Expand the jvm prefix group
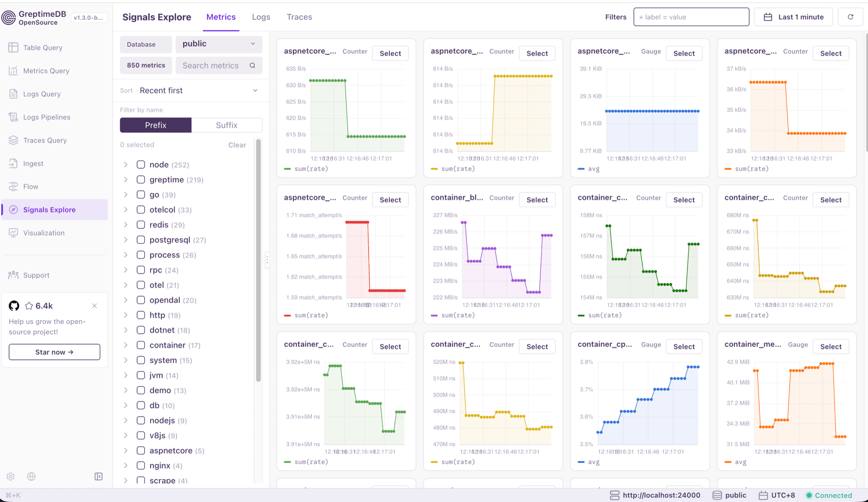The image size is (868, 502). (x=125, y=375)
